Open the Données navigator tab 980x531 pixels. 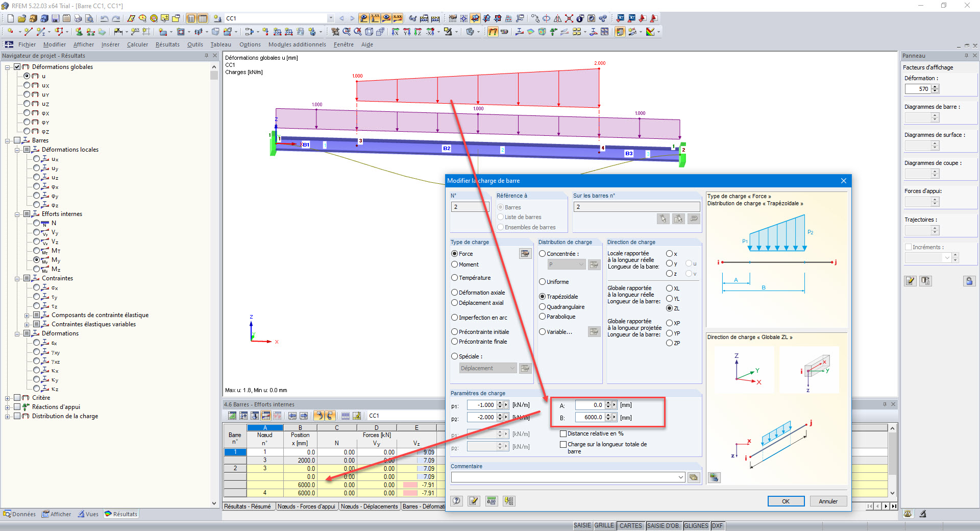(19, 514)
